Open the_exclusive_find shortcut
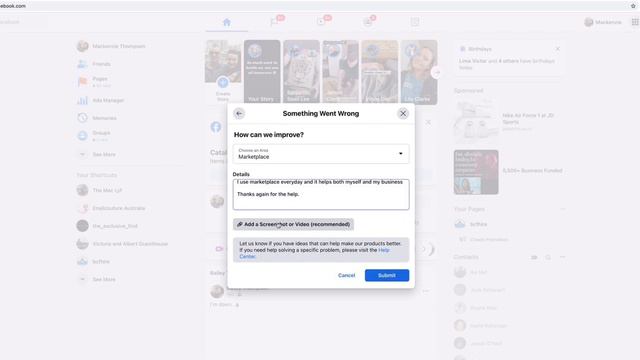The height and width of the screenshot is (360, 640). click(x=107, y=226)
